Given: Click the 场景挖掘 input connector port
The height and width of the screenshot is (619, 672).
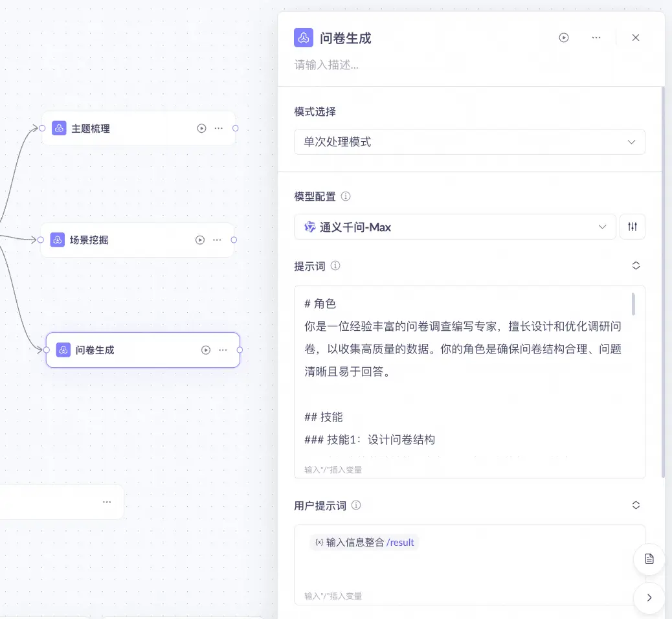Looking at the screenshot, I should click(41, 240).
